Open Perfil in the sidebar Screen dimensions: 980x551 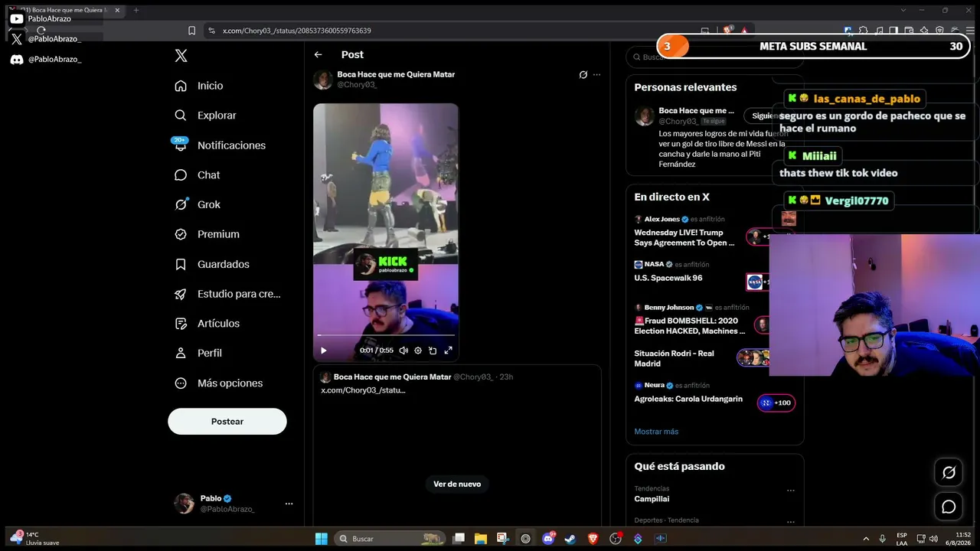[198, 353]
